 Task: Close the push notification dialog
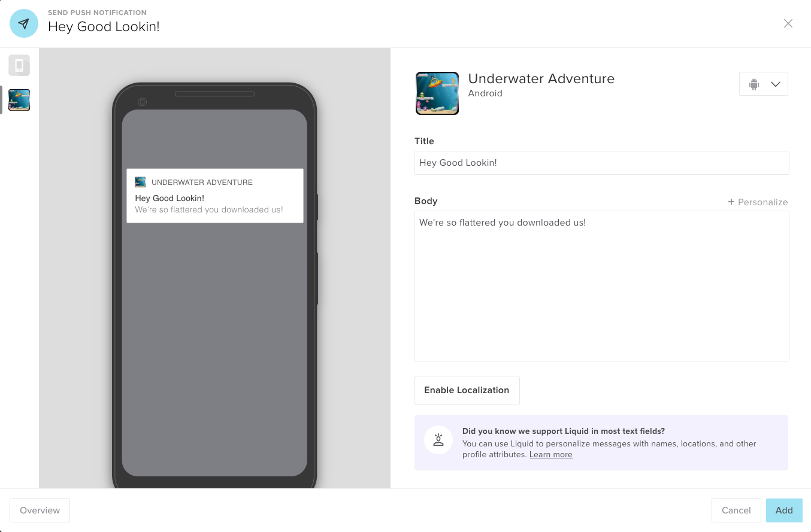click(x=788, y=23)
